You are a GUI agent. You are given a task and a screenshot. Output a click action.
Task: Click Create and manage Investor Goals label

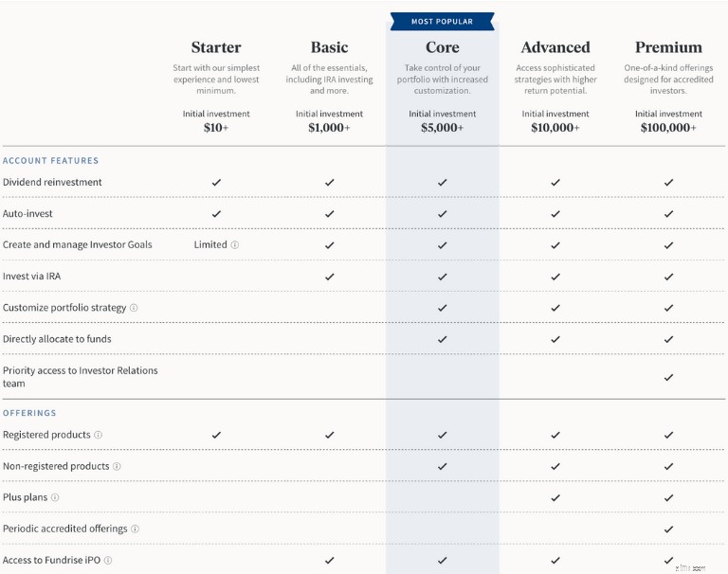[77, 244]
